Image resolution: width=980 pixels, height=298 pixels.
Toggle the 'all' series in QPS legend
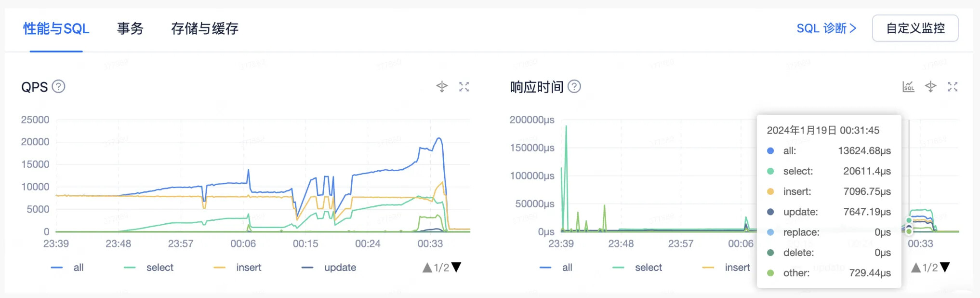pos(67,268)
